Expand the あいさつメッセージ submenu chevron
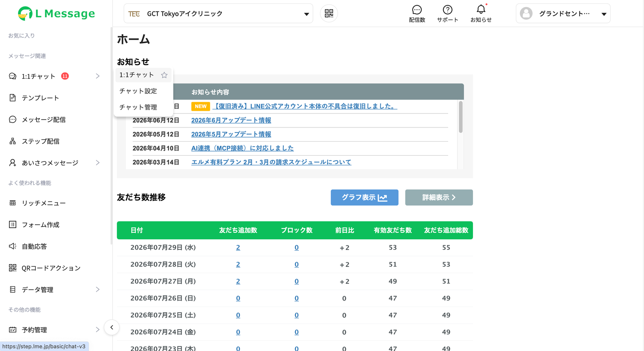644x351 pixels. pyautogui.click(x=98, y=163)
